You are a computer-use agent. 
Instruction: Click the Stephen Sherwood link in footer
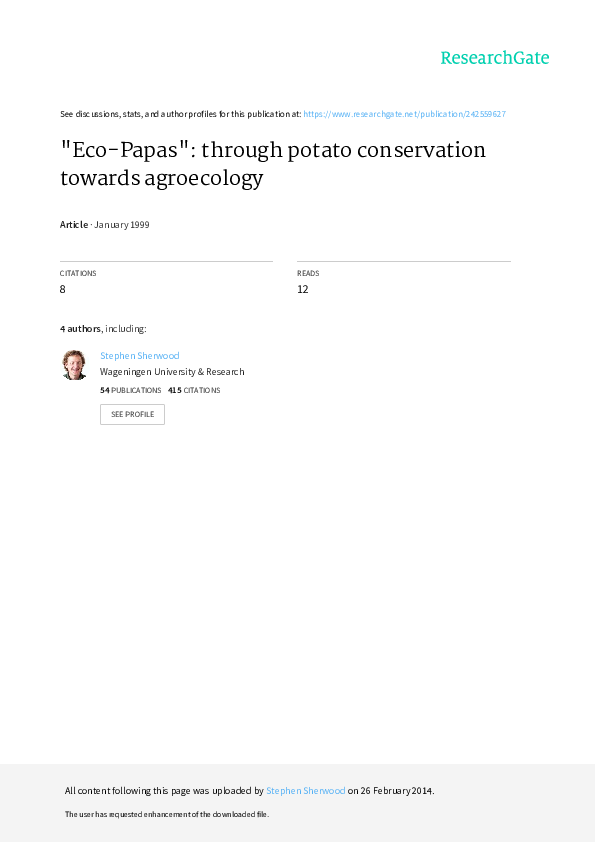point(306,790)
